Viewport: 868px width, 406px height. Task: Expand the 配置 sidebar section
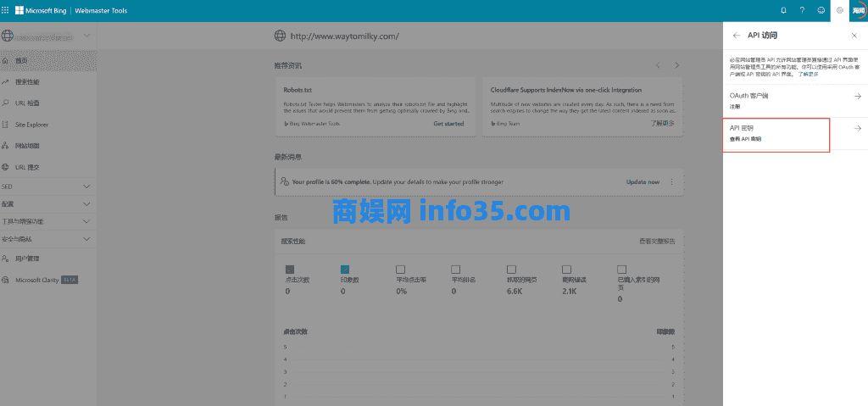87,204
